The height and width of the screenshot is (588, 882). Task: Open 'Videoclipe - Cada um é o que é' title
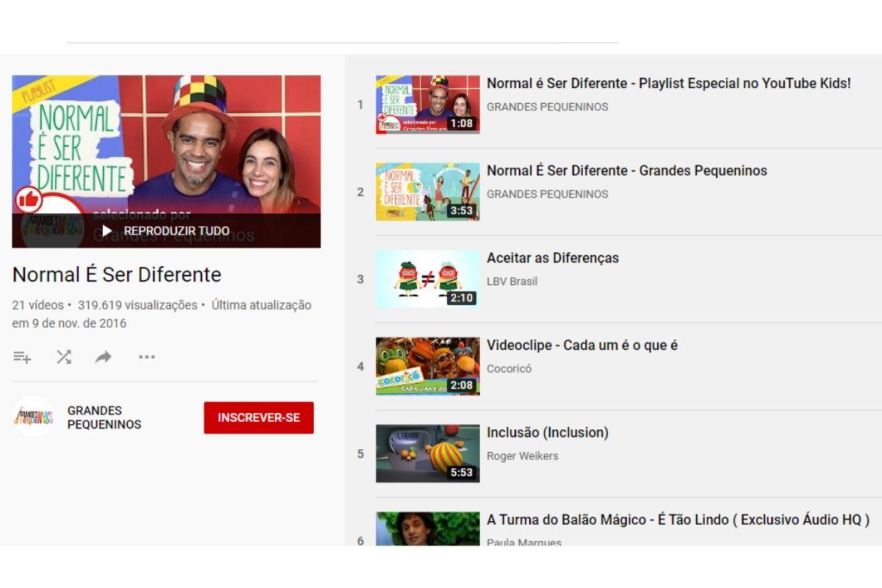(x=582, y=345)
